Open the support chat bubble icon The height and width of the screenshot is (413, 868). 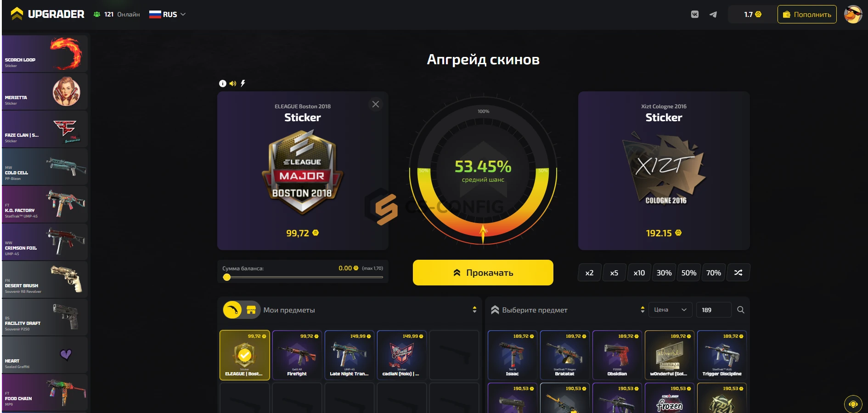click(x=853, y=404)
